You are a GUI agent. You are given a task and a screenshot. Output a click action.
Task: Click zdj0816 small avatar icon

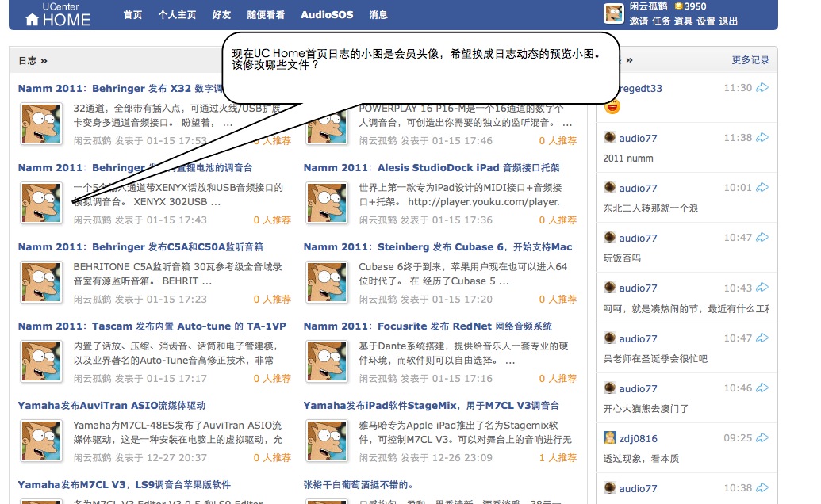coord(609,437)
